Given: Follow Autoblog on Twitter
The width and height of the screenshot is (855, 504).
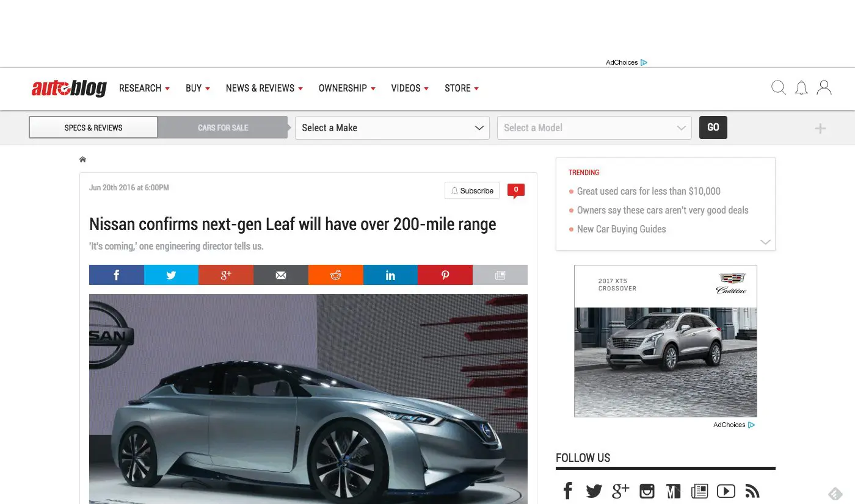Looking at the screenshot, I should click(x=594, y=491).
